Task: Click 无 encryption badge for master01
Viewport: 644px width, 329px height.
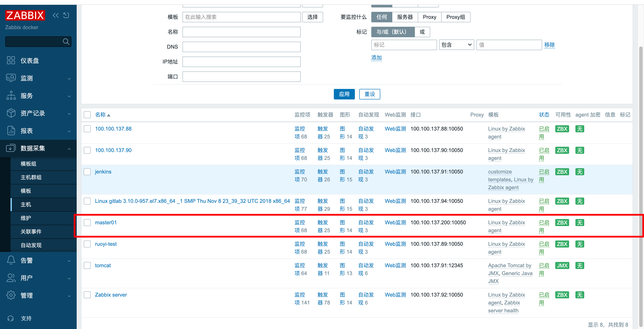Action: [580, 223]
